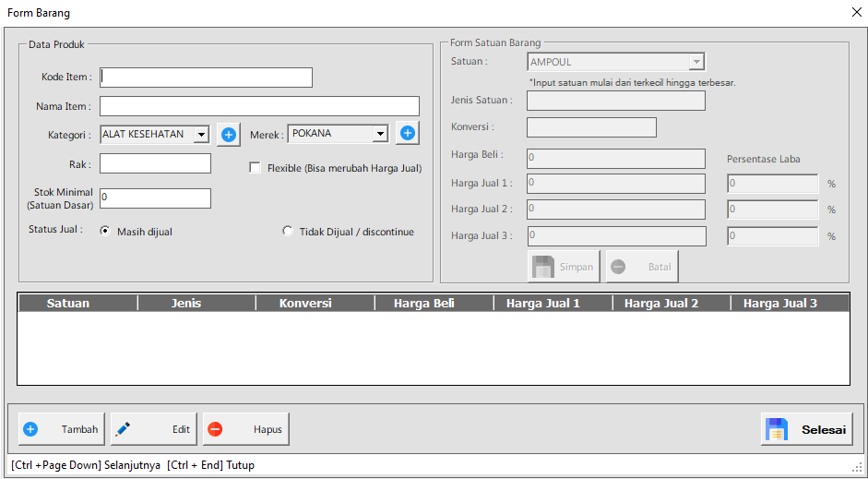Click into the Nama Item field
Screen dimensions: 868x479
[259, 106]
